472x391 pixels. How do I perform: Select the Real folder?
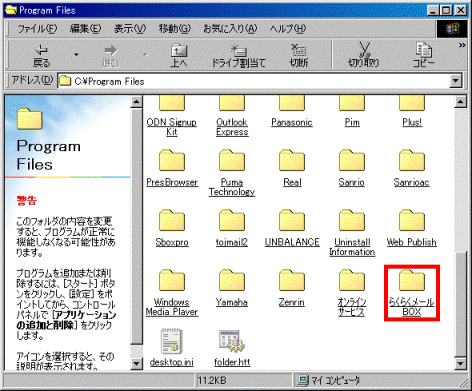pyautogui.click(x=292, y=168)
